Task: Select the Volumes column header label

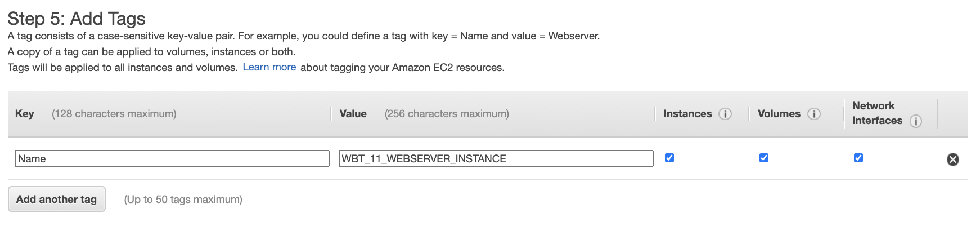Action: pos(779,114)
